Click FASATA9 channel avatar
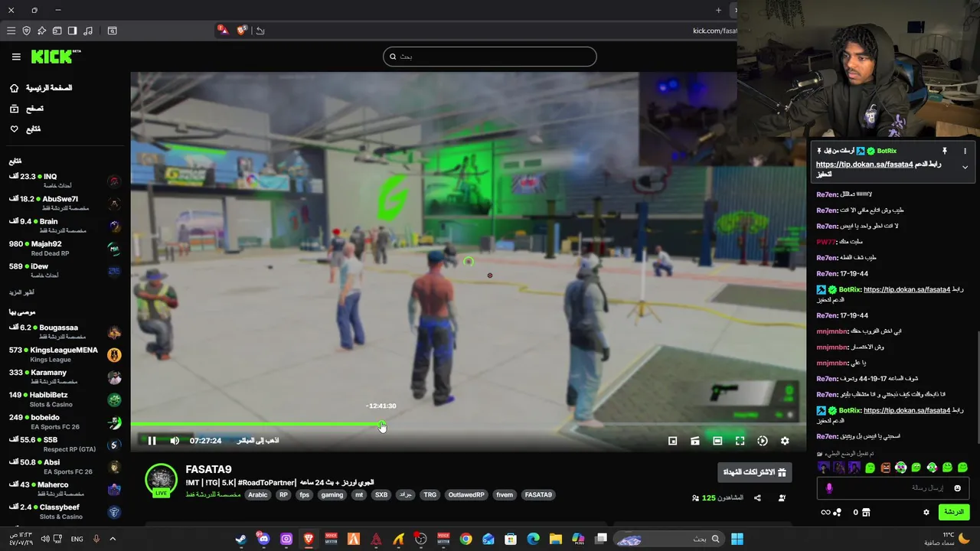Viewport: 980px width, 551px height. (x=161, y=480)
